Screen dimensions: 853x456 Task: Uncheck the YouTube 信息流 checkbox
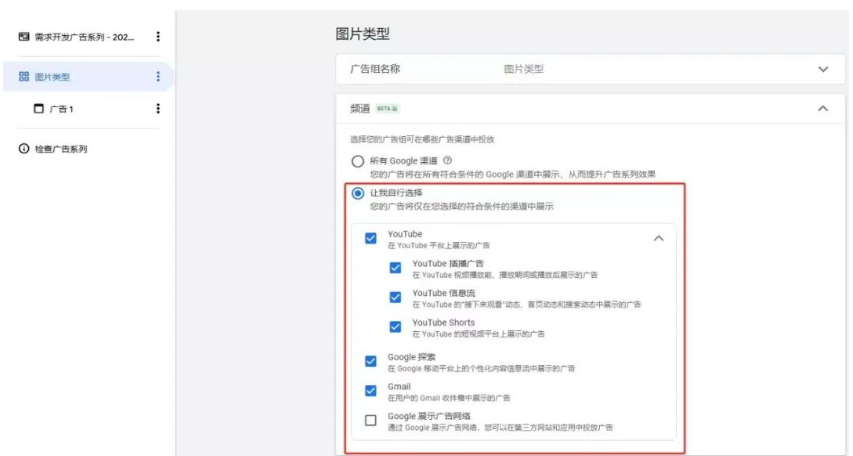pos(395,297)
